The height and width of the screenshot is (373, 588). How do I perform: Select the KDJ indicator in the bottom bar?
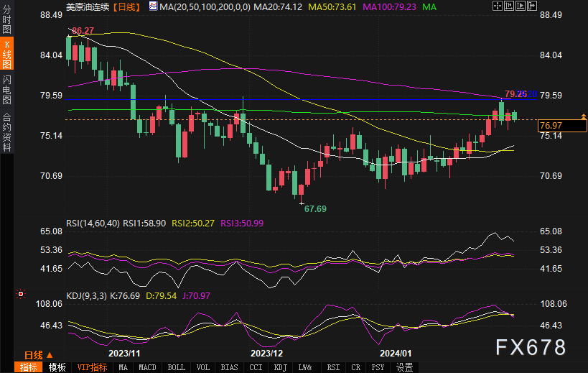point(280,367)
